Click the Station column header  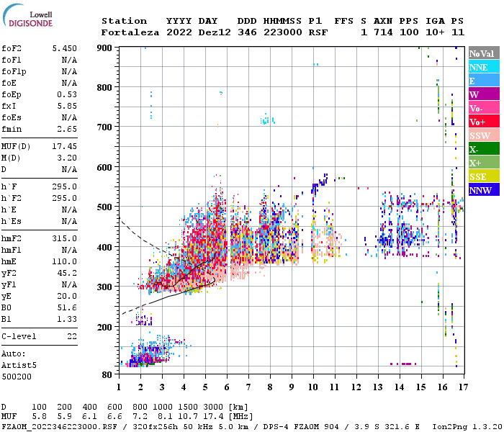pyautogui.click(x=124, y=21)
